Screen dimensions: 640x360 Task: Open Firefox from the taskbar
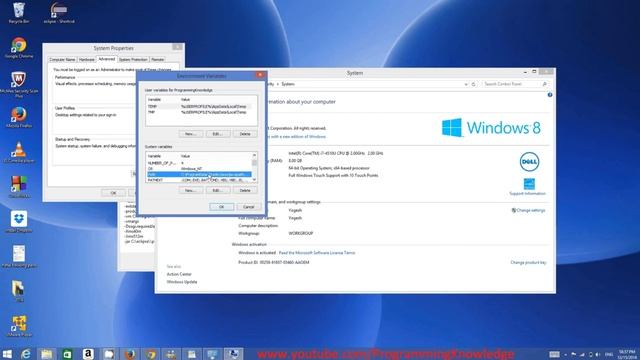pyautogui.click(x=130, y=354)
